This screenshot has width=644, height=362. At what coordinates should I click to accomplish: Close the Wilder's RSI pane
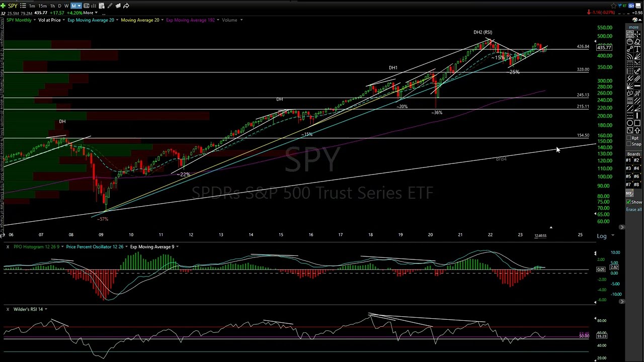tap(8, 309)
